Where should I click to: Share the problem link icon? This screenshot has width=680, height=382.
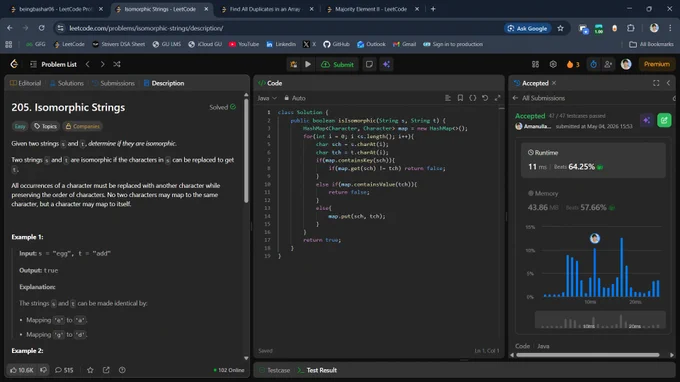coord(106,370)
